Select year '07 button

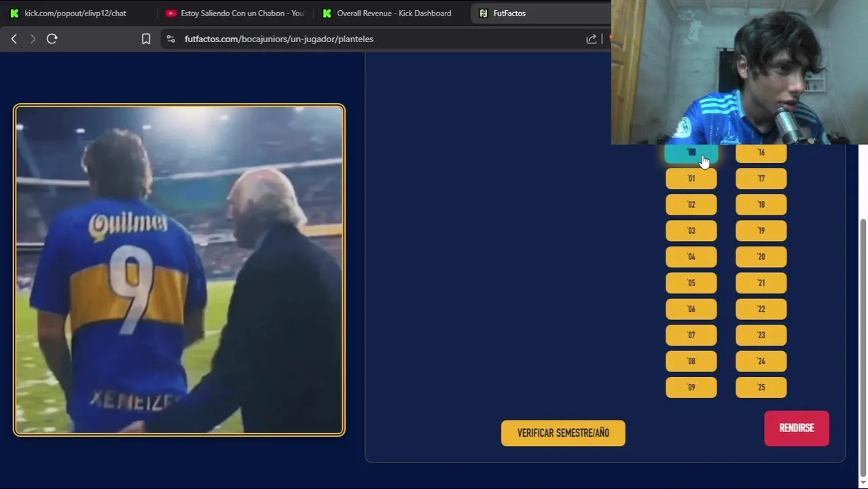tap(691, 335)
